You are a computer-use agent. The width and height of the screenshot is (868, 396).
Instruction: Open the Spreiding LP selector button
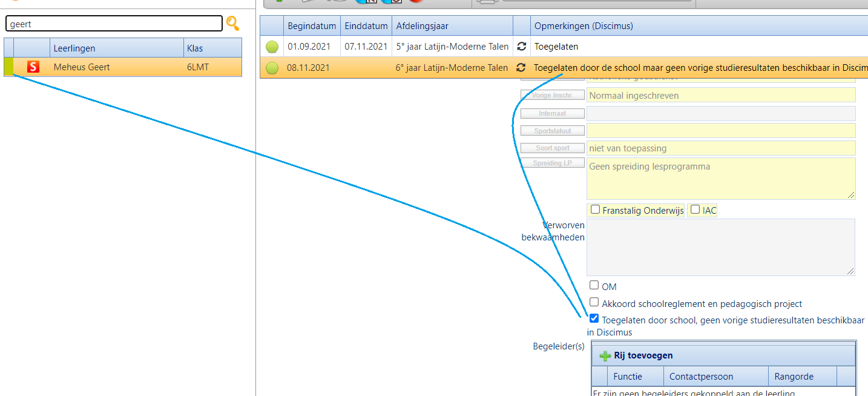[552, 163]
